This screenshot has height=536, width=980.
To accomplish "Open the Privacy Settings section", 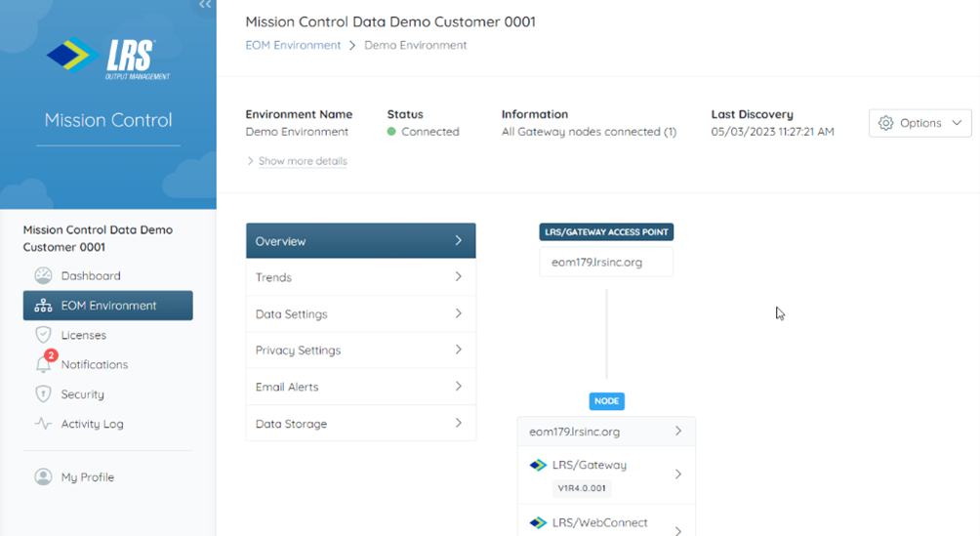I will click(360, 350).
